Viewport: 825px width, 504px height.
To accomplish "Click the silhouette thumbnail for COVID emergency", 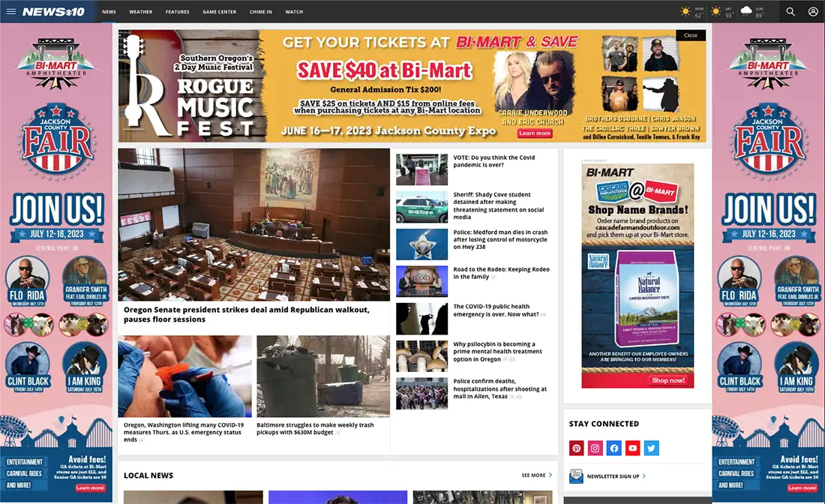I will (422, 319).
